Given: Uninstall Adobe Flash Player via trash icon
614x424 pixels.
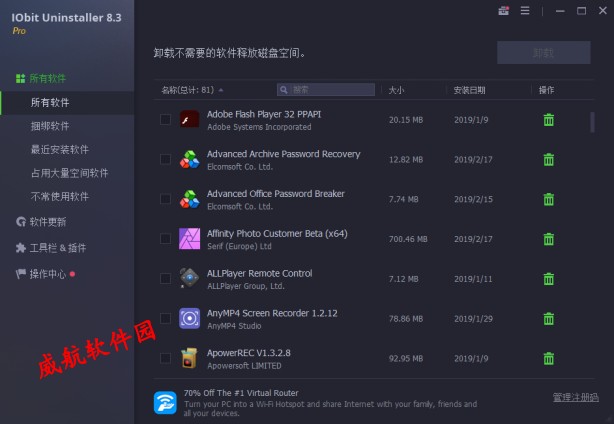Looking at the screenshot, I should coord(549,120).
